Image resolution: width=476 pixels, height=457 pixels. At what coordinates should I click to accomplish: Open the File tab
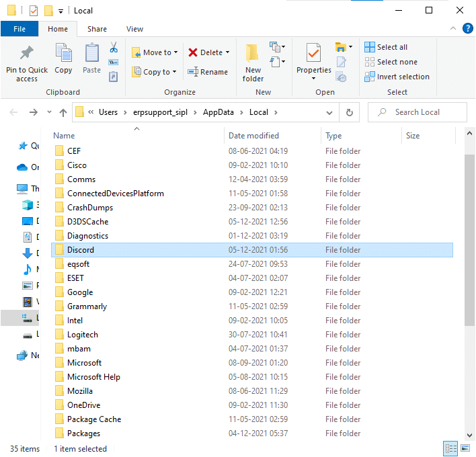pyautogui.click(x=19, y=29)
